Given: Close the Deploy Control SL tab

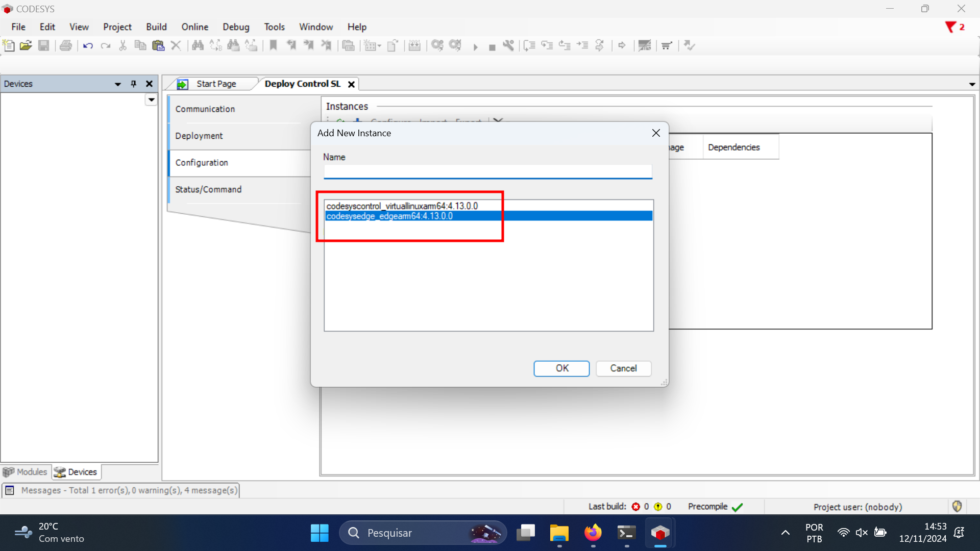Looking at the screenshot, I should [351, 84].
